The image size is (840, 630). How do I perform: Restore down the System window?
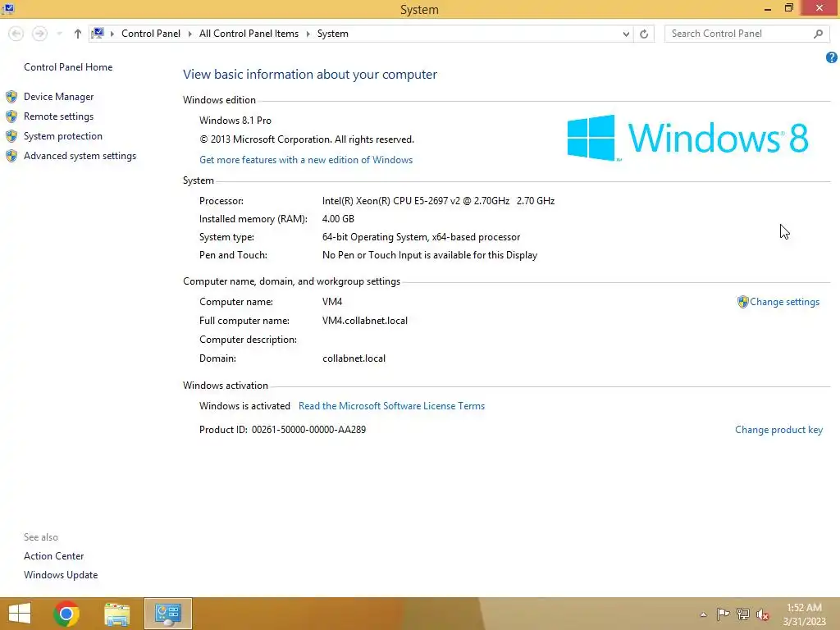pyautogui.click(x=788, y=8)
